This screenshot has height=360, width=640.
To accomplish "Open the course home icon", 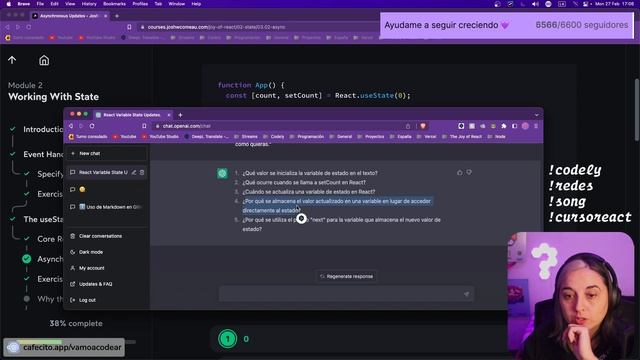I will 44,60.
